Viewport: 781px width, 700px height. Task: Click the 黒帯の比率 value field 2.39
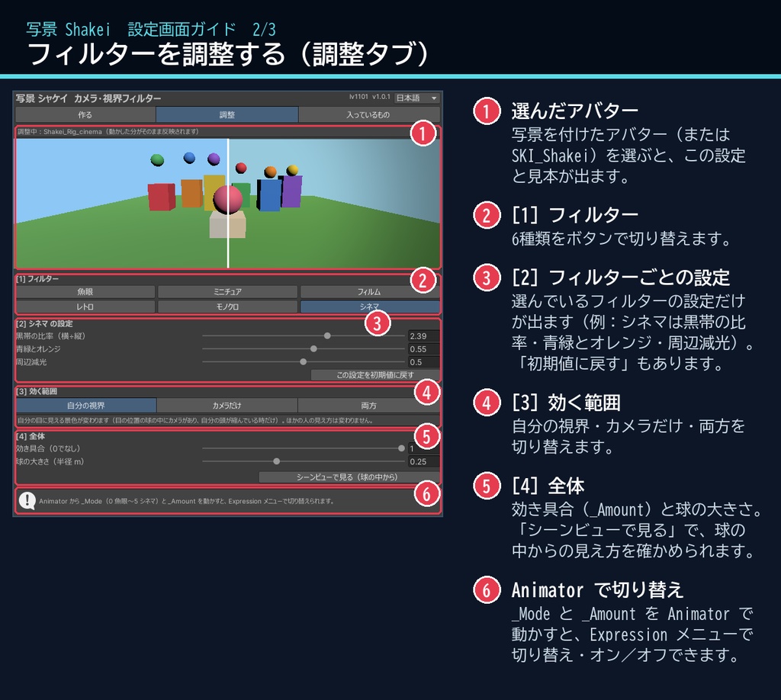(424, 336)
